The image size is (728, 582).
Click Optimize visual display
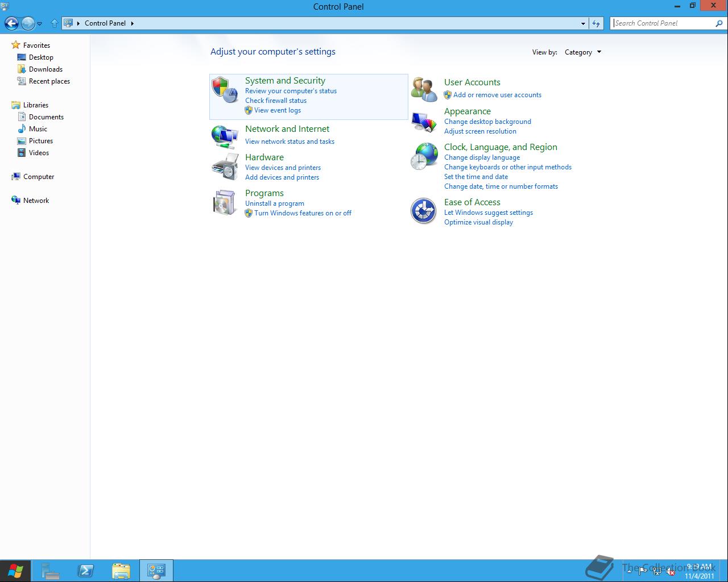click(x=478, y=222)
